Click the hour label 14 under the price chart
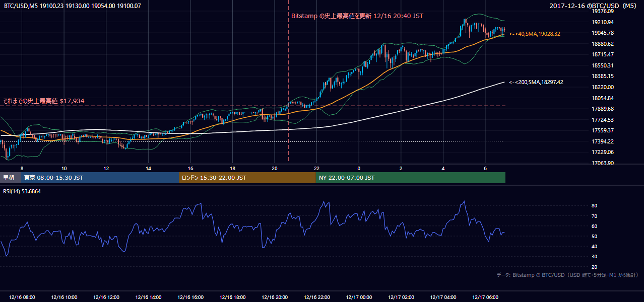The height and width of the screenshot is (302, 644). coord(149,168)
